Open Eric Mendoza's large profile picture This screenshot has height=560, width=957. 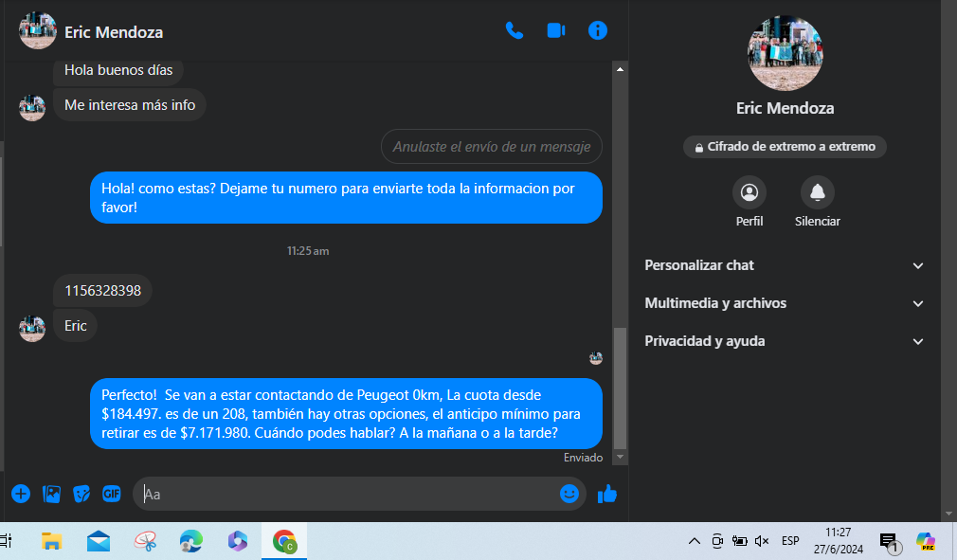[x=785, y=53]
